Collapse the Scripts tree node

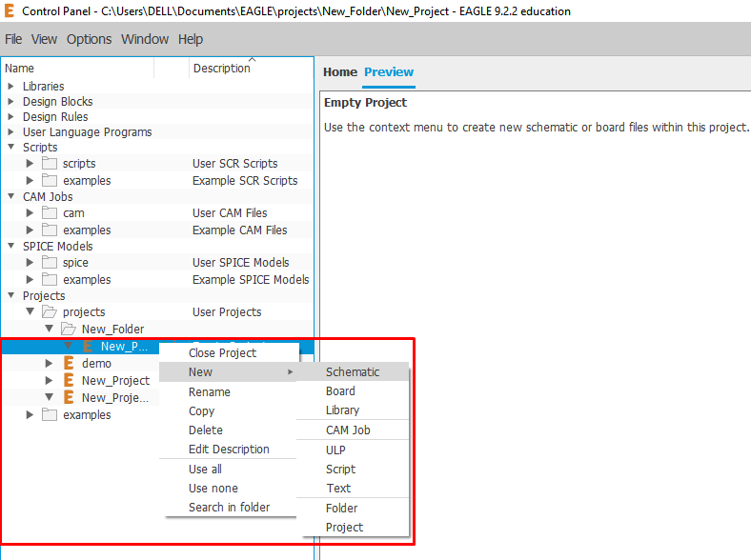click(11, 147)
